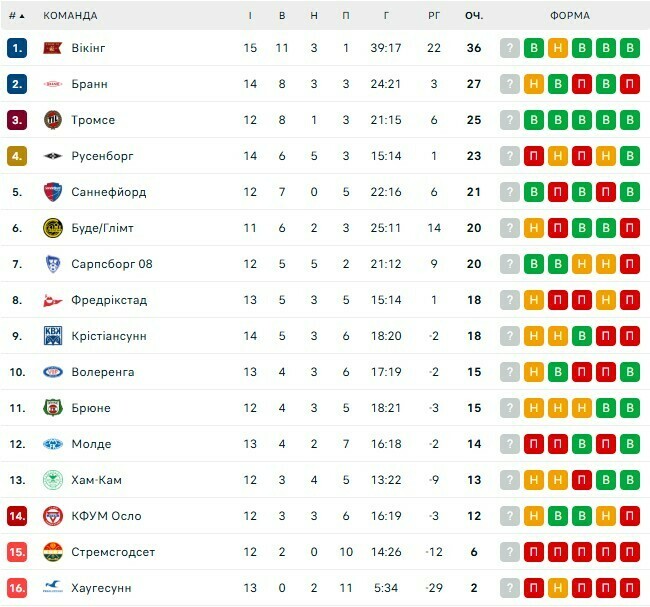650x607 pixels.
Task: Click Русенборг's green В form badge
Action: [x=629, y=156]
